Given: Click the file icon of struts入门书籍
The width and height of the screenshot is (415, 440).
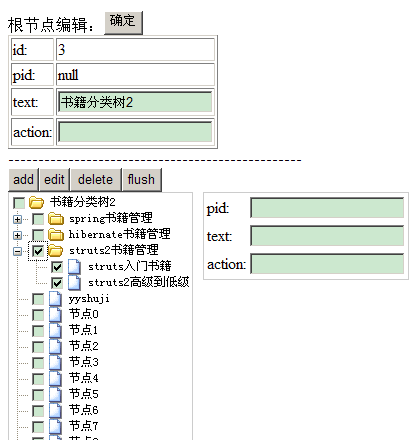Looking at the screenshot, I should coord(74,267).
